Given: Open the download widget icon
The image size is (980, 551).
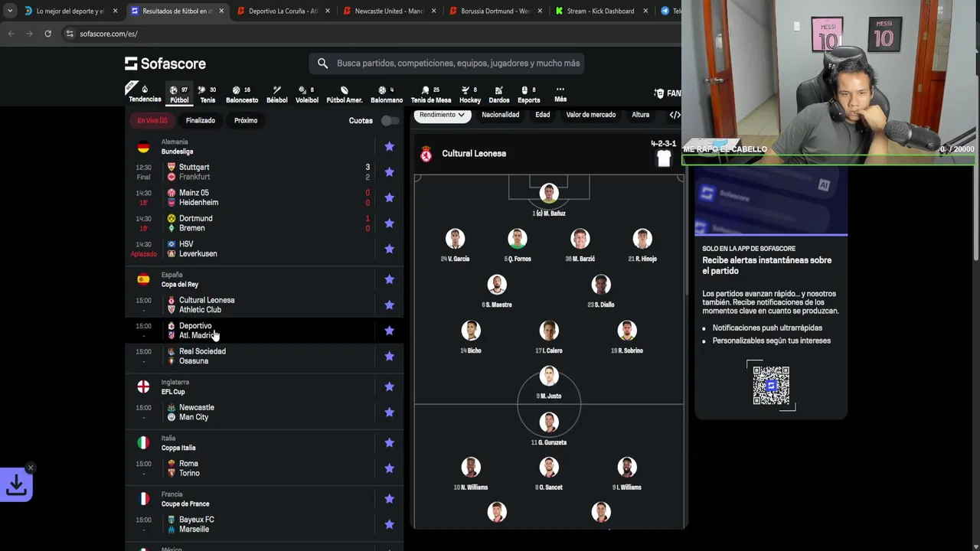Looking at the screenshot, I should tap(16, 485).
